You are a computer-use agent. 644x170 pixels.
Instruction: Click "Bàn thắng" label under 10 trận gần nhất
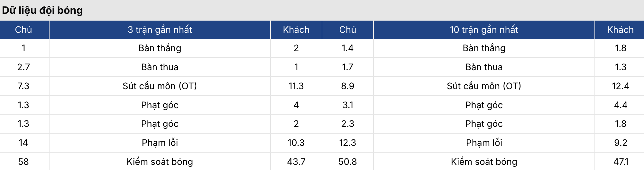tap(484, 48)
